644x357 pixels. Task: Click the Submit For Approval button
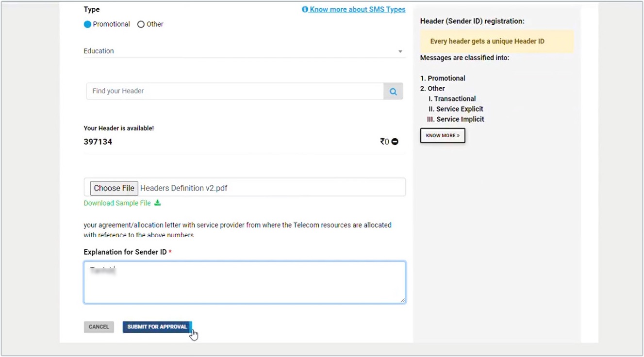pos(157,326)
